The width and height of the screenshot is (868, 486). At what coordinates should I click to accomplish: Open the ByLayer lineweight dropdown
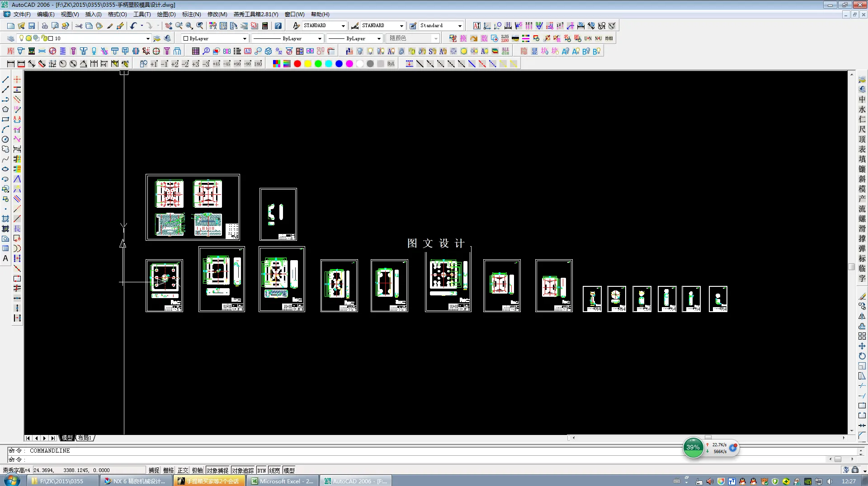click(x=379, y=38)
